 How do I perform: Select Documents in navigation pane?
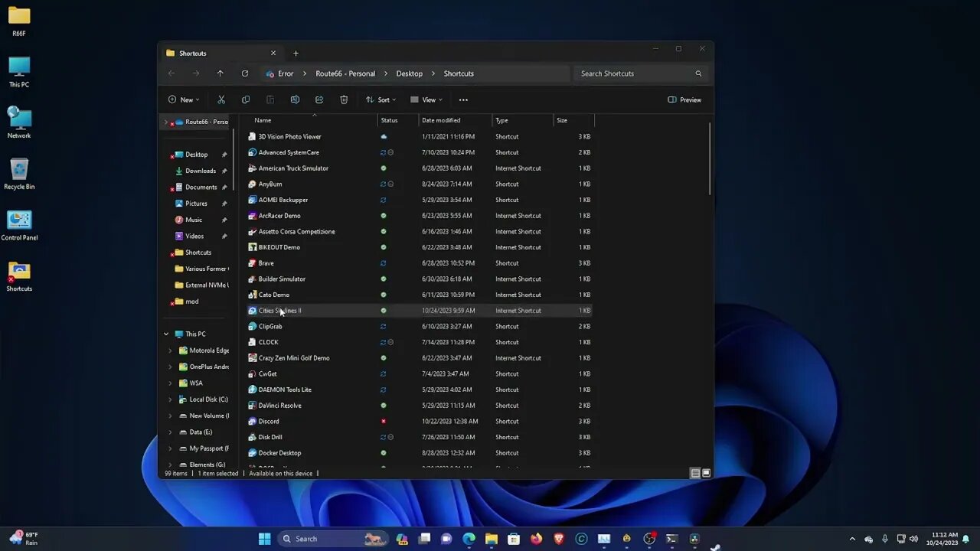click(x=201, y=187)
